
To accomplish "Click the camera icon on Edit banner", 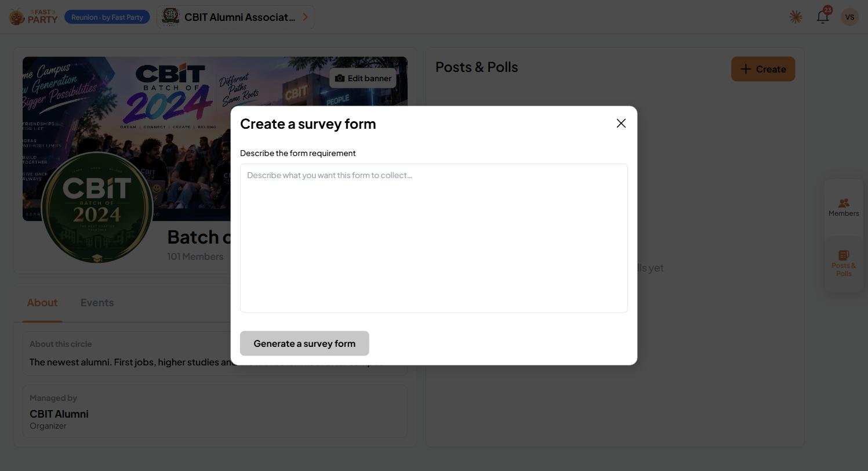I will (340, 78).
